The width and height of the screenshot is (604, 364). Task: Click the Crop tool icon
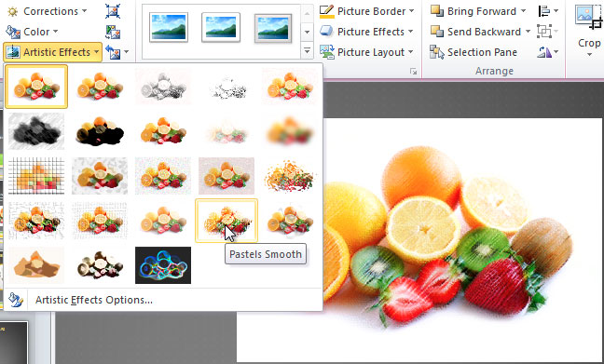[x=588, y=18]
